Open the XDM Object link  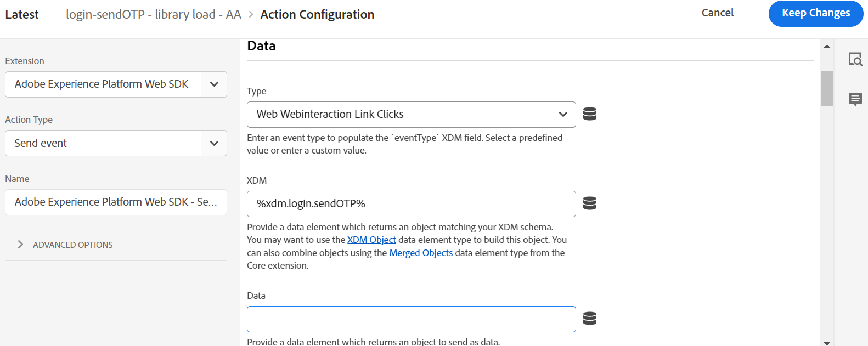click(x=371, y=240)
